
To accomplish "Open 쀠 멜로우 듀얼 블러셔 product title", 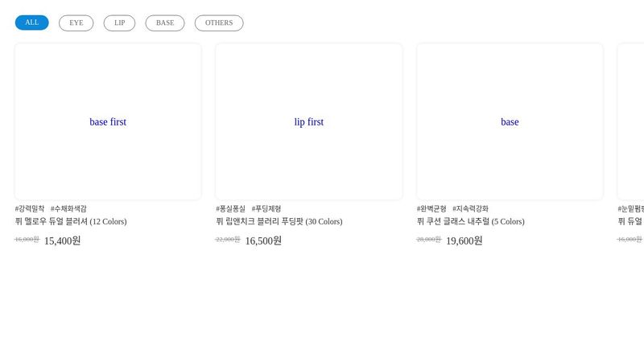I will [71, 221].
